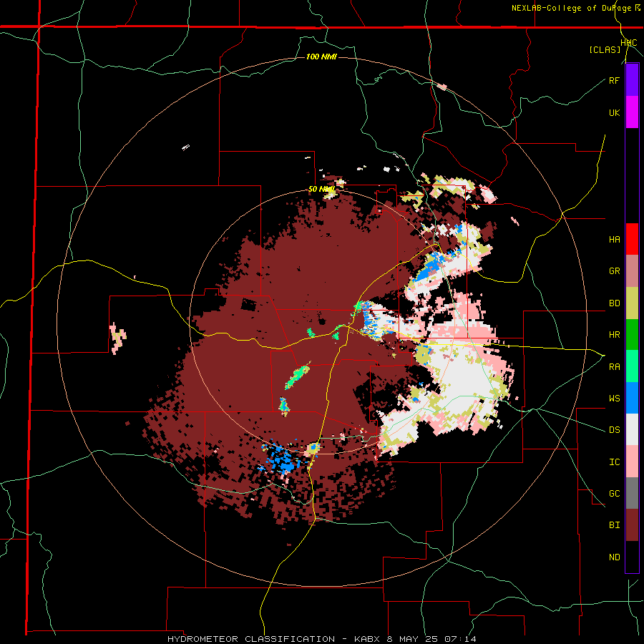Image resolution: width=644 pixels, height=644 pixels.
Task: Select the GR legend color block
Action: [632, 270]
